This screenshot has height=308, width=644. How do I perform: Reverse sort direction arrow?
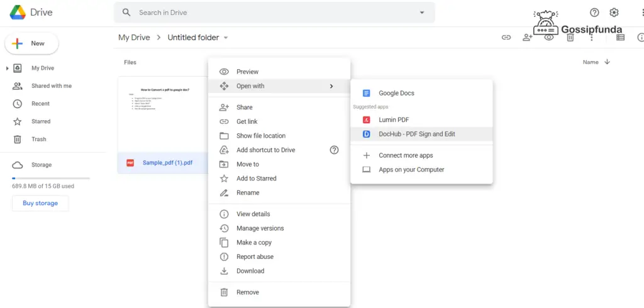click(x=607, y=62)
